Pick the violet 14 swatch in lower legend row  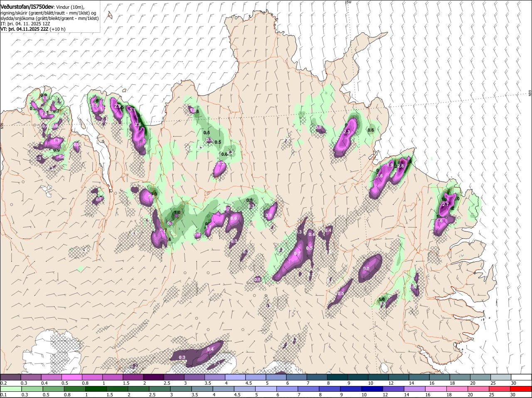tap(415, 389)
